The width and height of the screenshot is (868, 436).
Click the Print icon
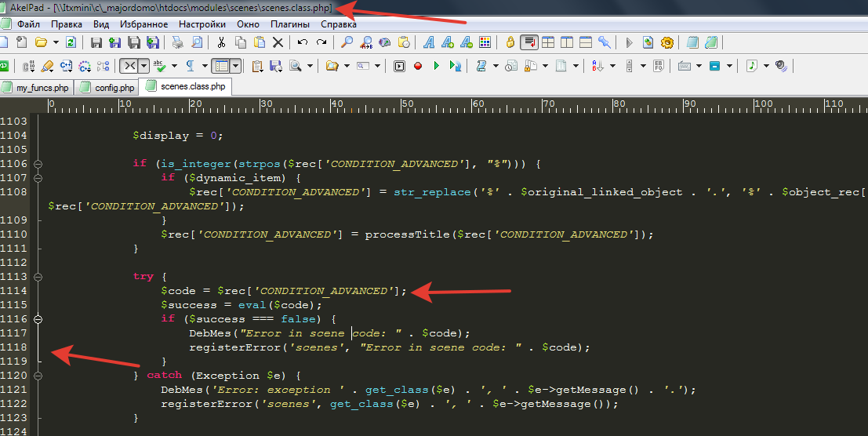pyautogui.click(x=178, y=42)
